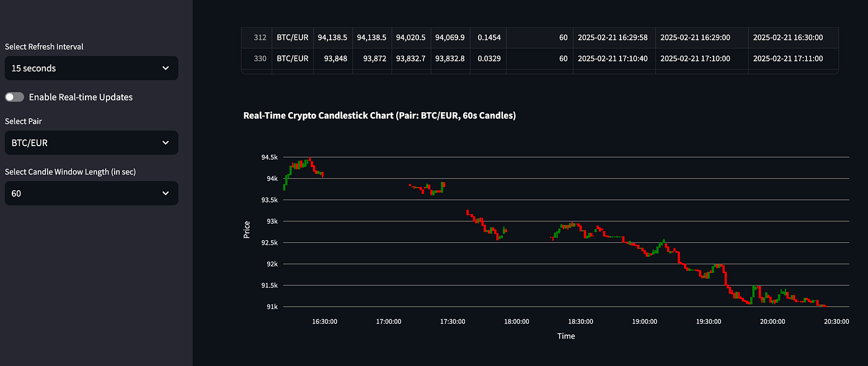Click the 91k price axis label
Image resolution: width=868 pixels, height=366 pixels.
click(272, 307)
